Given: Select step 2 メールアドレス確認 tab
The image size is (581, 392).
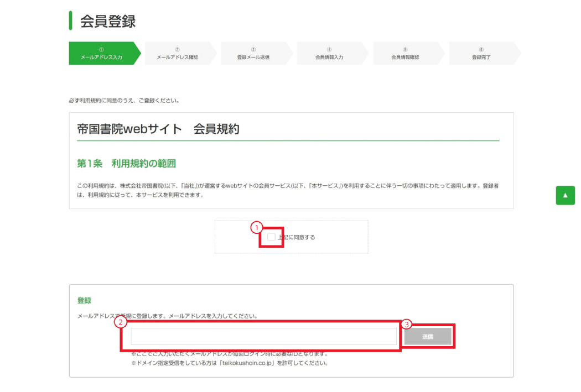Looking at the screenshot, I should click(x=181, y=53).
